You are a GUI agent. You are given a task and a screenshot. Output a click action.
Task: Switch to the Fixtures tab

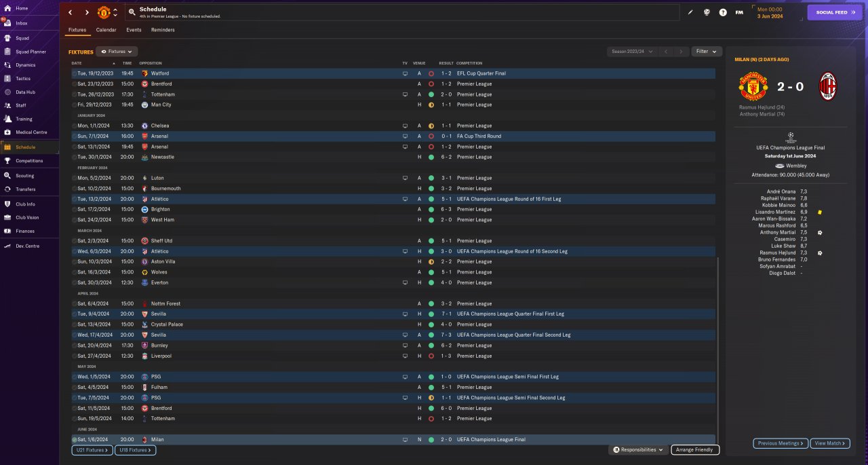click(x=77, y=30)
